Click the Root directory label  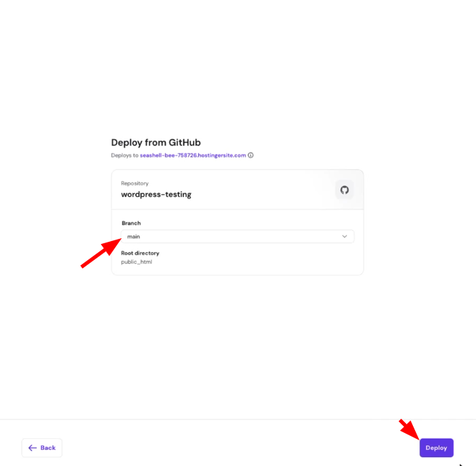[x=140, y=254]
